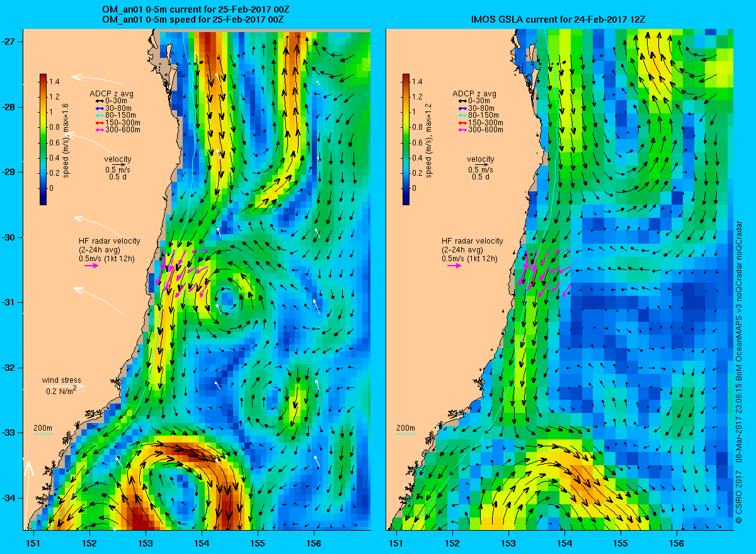Click the magenta HF radar arrow in left legend

point(91,266)
